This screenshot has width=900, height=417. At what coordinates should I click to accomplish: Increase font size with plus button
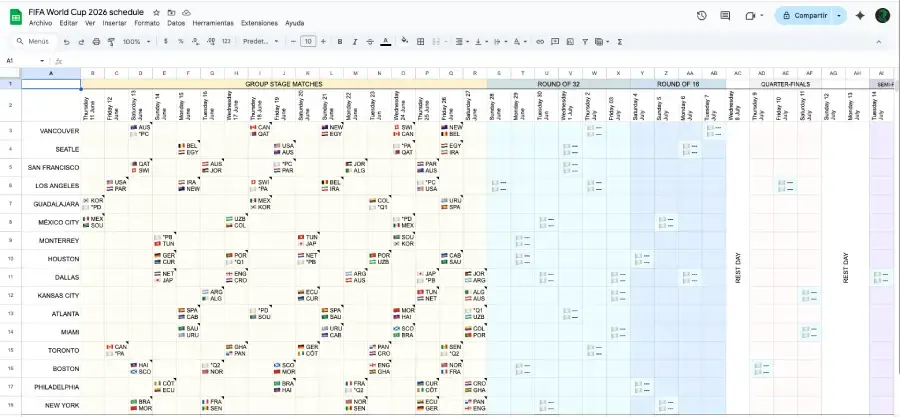click(323, 42)
